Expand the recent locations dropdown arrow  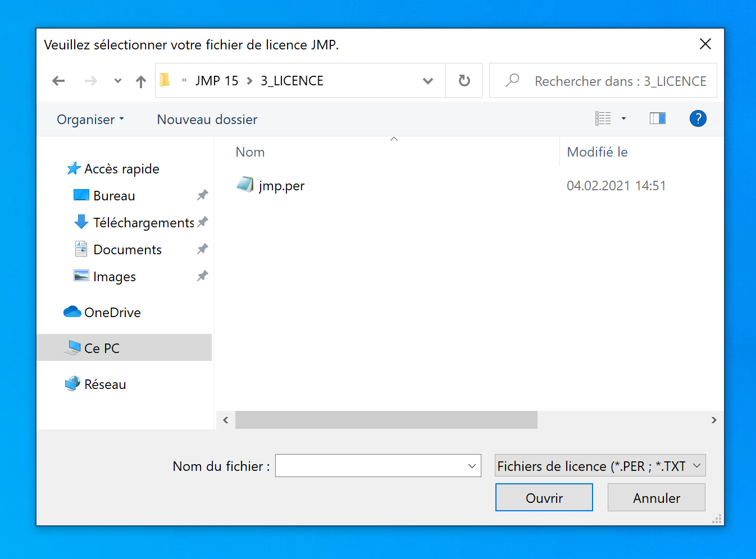pyautogui.click(x=117, y=81)
